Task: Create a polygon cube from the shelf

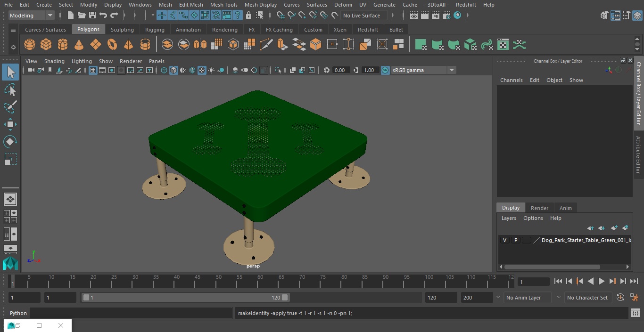Action: pos(46,45)
